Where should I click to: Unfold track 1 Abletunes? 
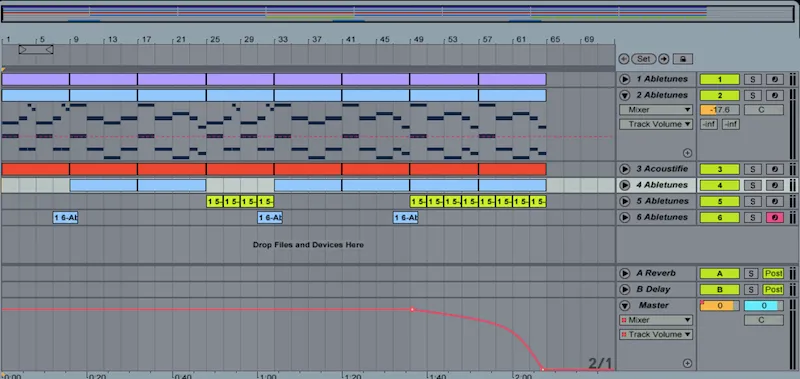coord(624,79)
